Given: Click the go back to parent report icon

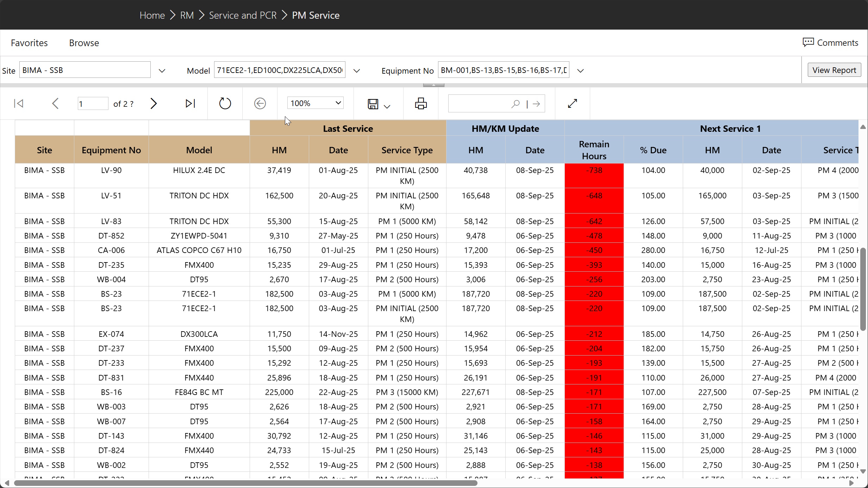Looking at the screenshot, I should [260, 104].
